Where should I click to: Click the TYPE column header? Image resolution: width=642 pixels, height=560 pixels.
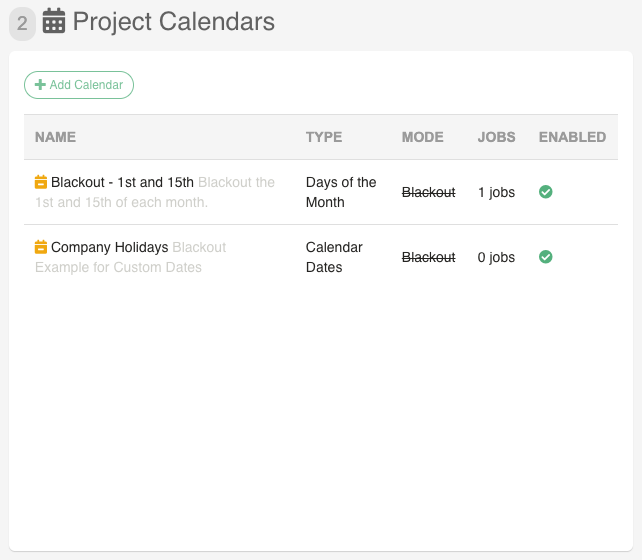[324, 137]
